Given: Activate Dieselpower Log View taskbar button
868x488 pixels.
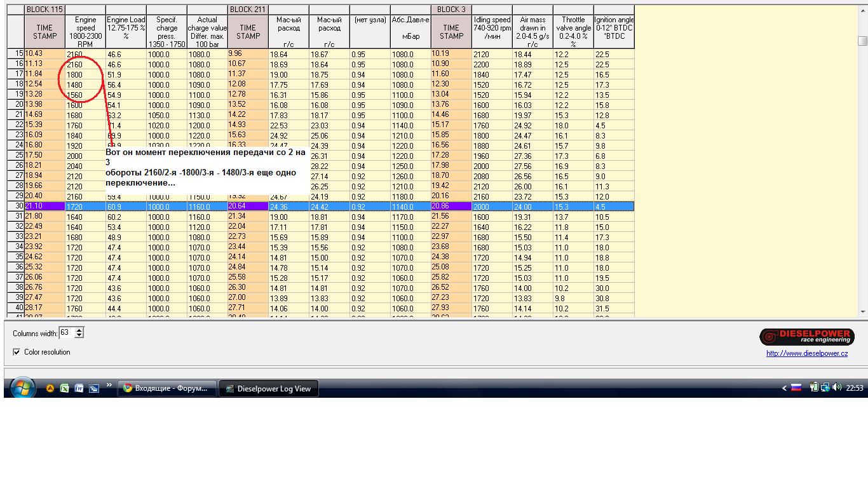Looking at the screenshot, I should click(x=269, y=389).
